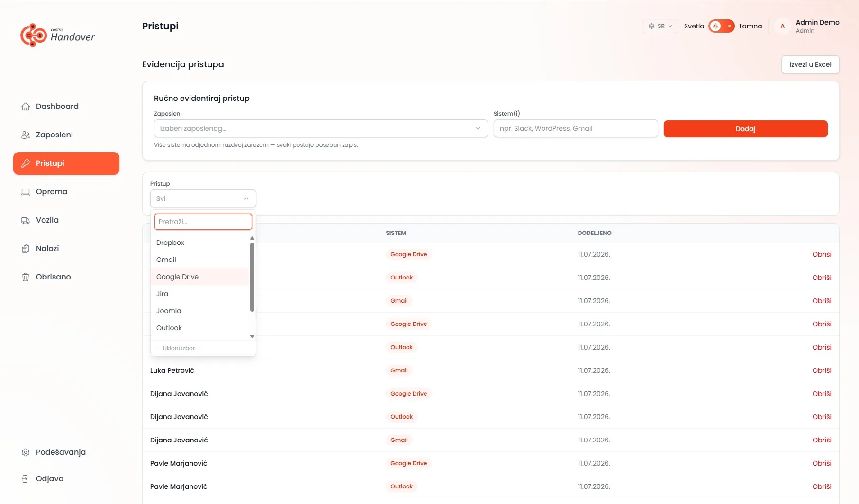Toggle Svetla/Tamna theme switch
The width and height of the screenshot is (859, 504).
(721, 26)
